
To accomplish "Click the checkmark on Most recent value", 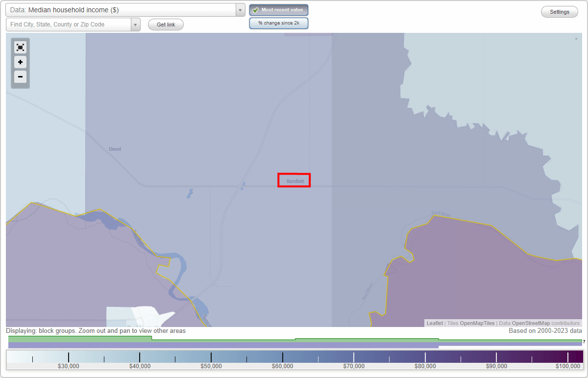I will [x=255, y=9].
